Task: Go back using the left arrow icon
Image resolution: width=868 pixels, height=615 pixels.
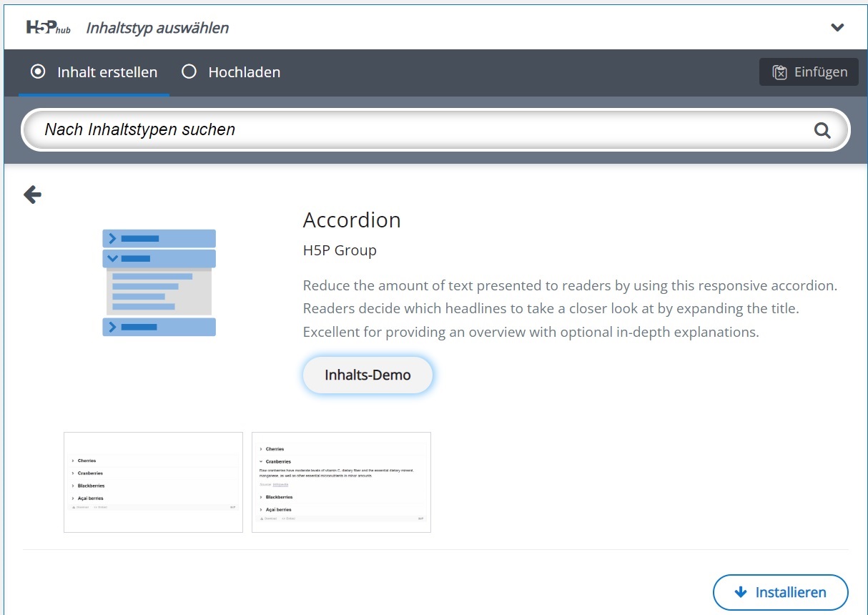Action: [32, 194]
